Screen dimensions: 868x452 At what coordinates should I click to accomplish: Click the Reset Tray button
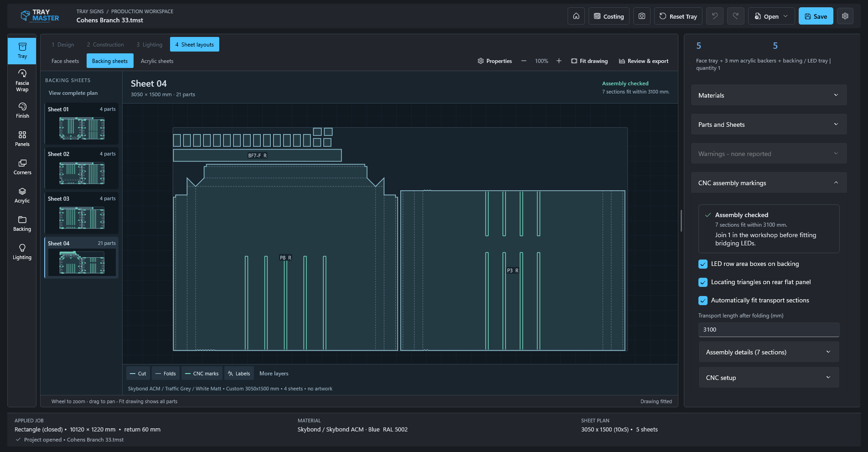(x=678, y=16)
